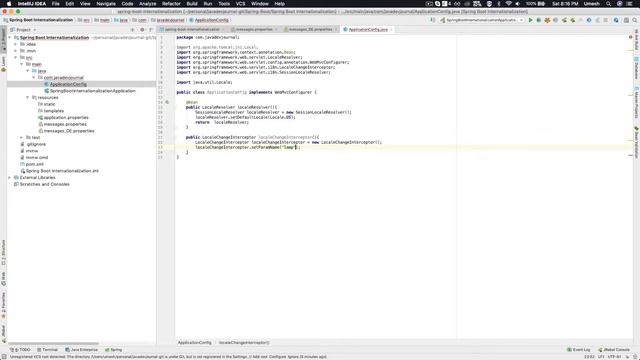Select Scratches and Consoles node

44,184
